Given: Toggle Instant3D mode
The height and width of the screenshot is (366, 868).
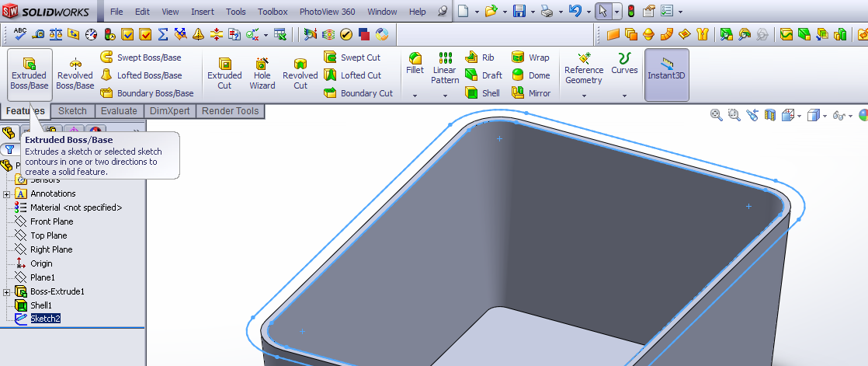Looking at the screenshot, I should [x=666, y=74].
